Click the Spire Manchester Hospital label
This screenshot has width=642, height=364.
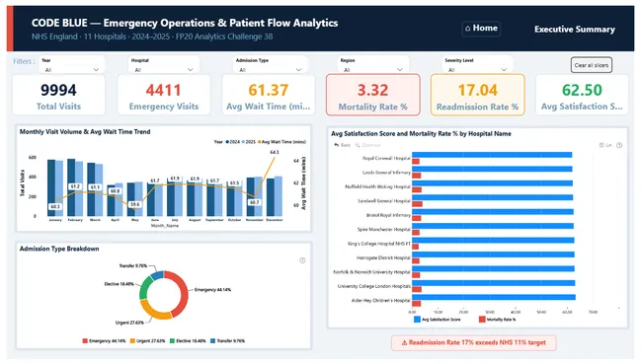(x=383, y=230)
